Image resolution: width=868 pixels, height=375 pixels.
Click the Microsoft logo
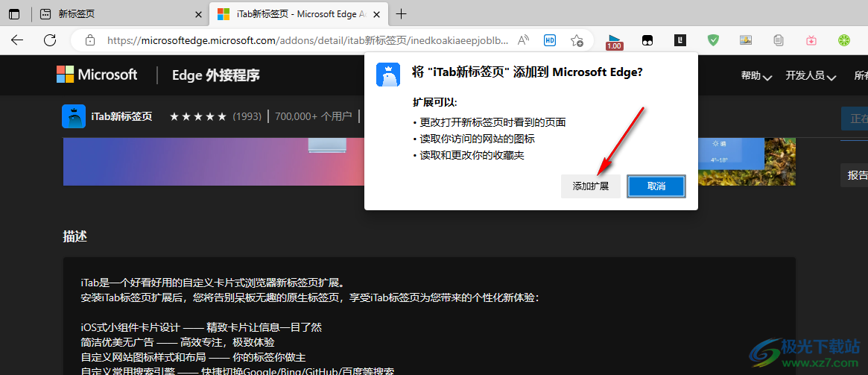tap(97, 75)
